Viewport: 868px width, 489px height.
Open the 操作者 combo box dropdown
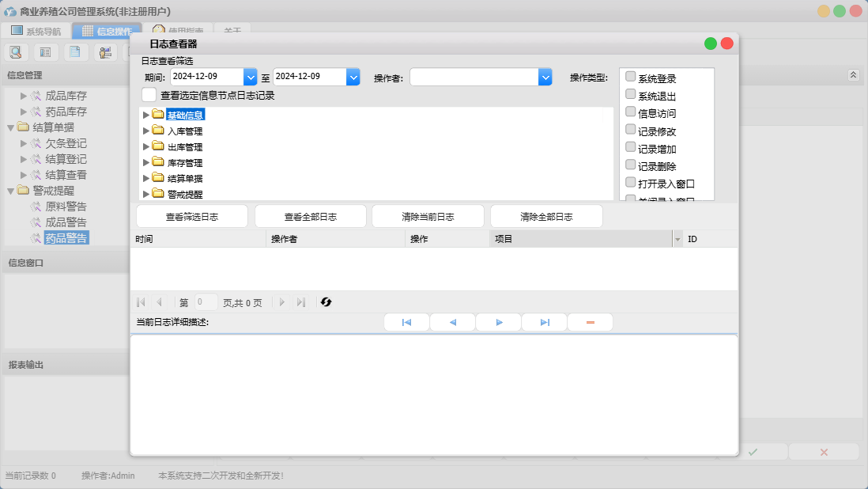click(x=545, y=77)
